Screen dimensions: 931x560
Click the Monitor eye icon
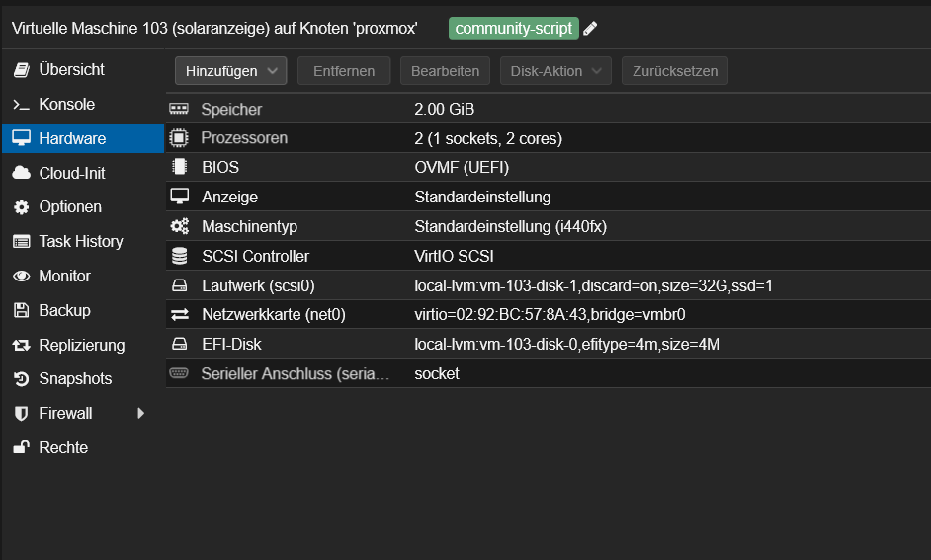[21, 277]
